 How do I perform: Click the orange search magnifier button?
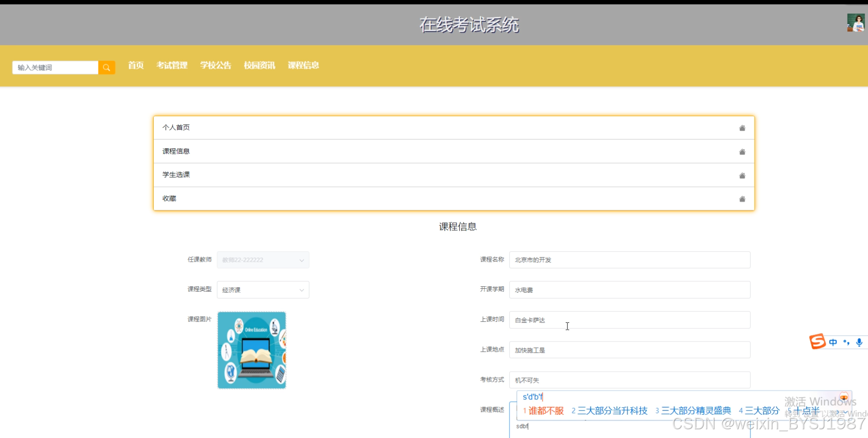(107, 67)
